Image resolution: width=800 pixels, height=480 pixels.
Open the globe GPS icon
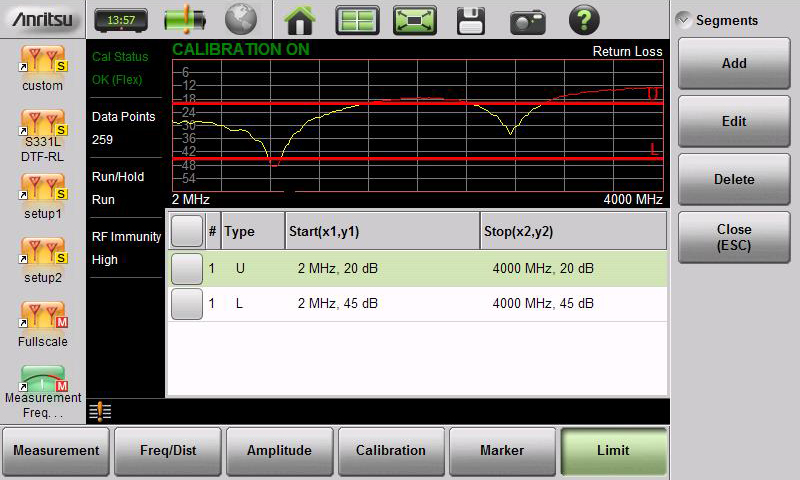coord(240,19)
